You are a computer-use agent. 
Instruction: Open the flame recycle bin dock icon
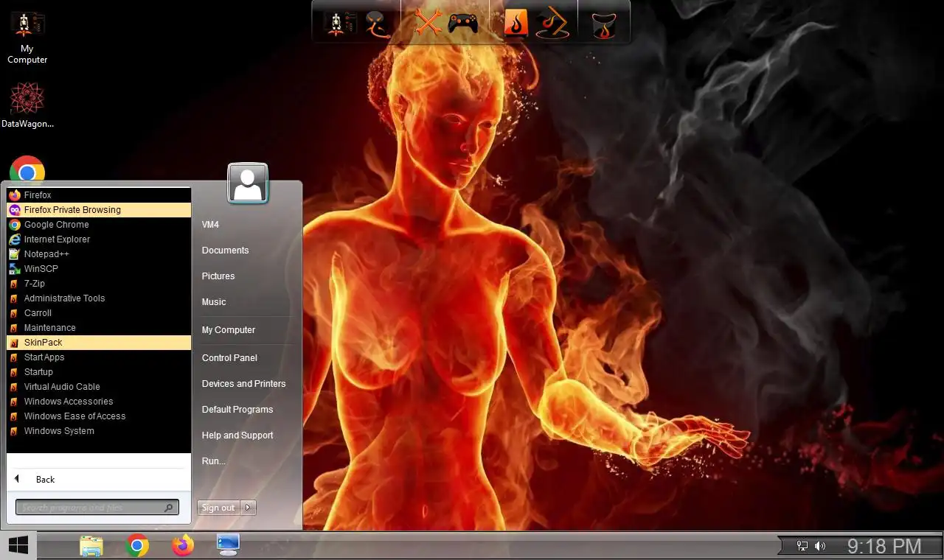coord(604,25)
